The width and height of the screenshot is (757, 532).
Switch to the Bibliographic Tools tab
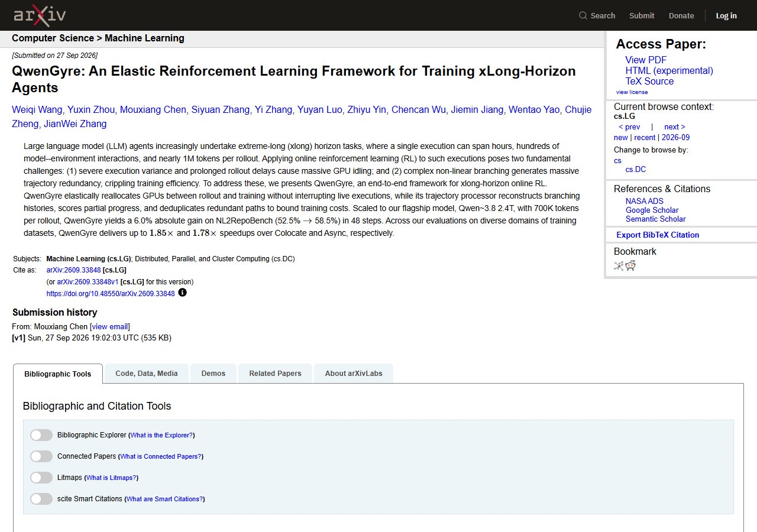58,374
